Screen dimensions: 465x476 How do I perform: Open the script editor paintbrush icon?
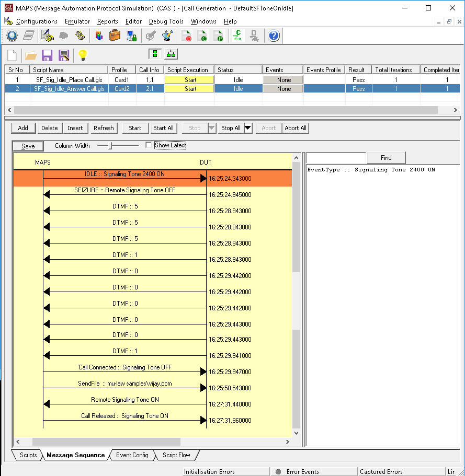[167, 36]
